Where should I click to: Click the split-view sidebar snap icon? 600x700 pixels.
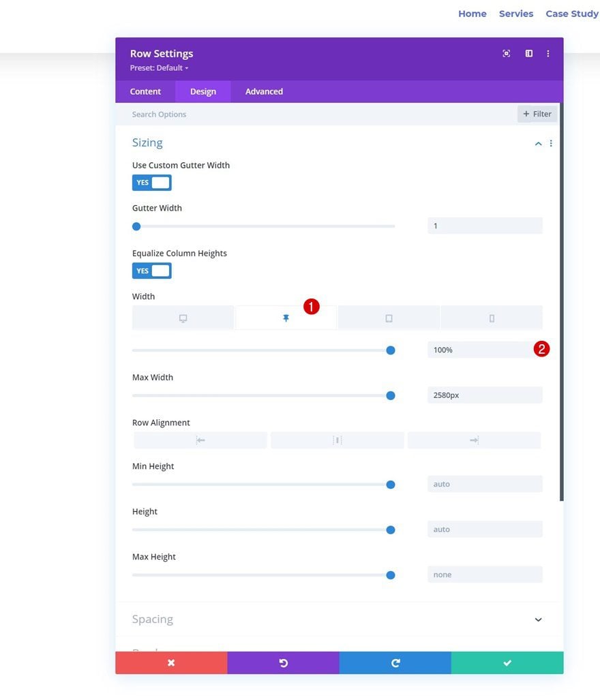[528, 54]
